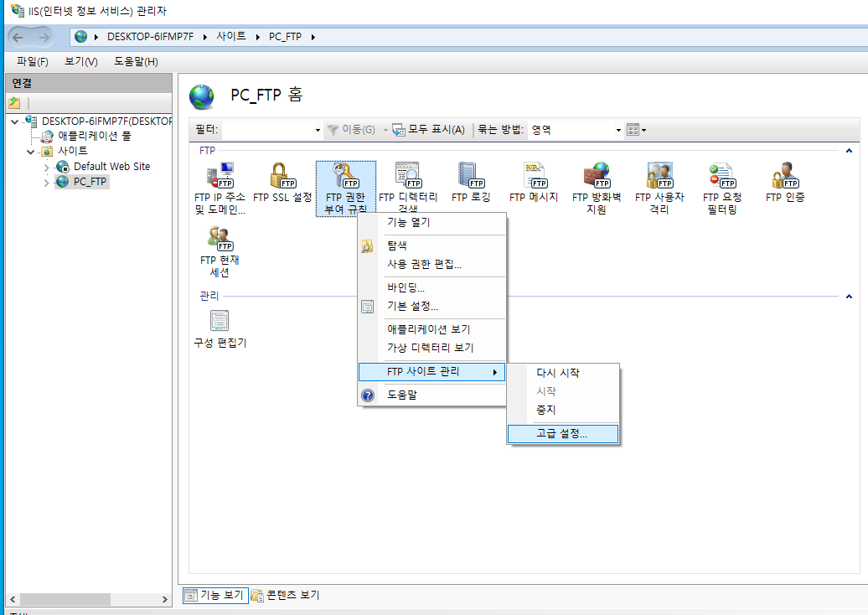The width and height of the screenshot is (868, 615).
Task: Select PC_FTP site in tree
Action: click(x=90, y=182)
